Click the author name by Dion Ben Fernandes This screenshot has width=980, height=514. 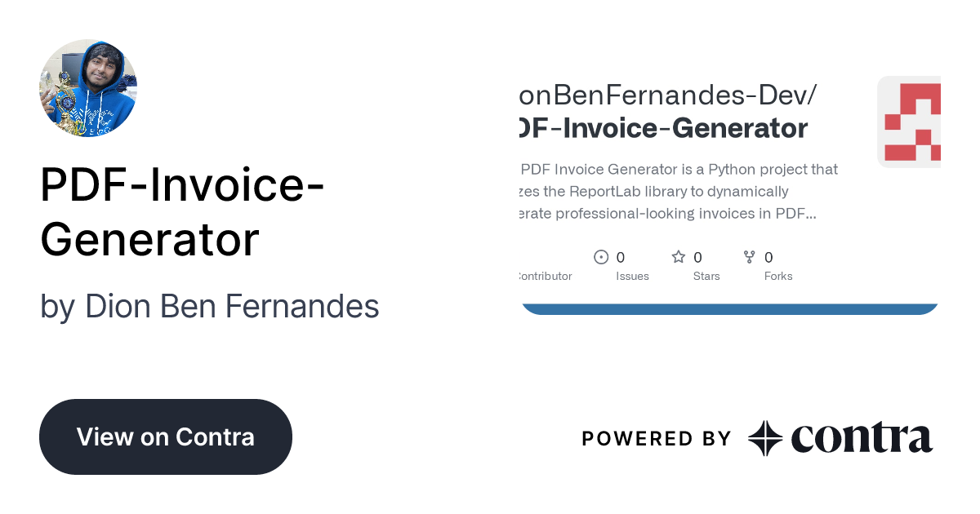(210, 307)
